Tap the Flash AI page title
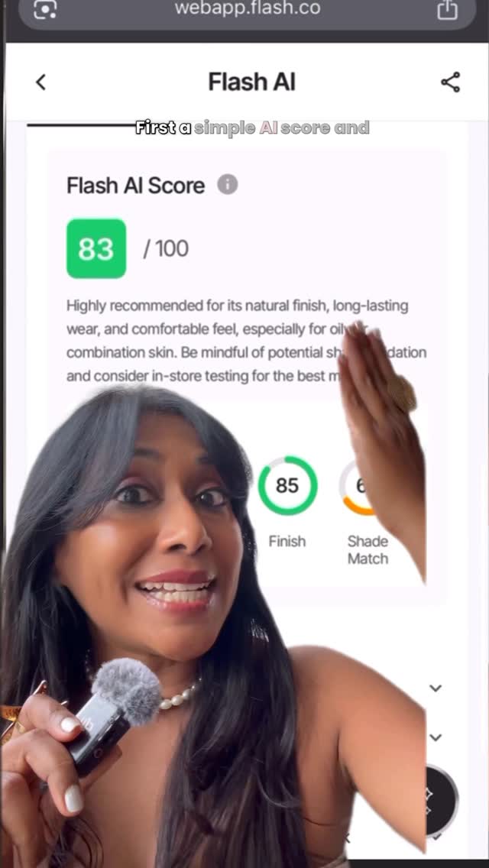 point(252,82)
